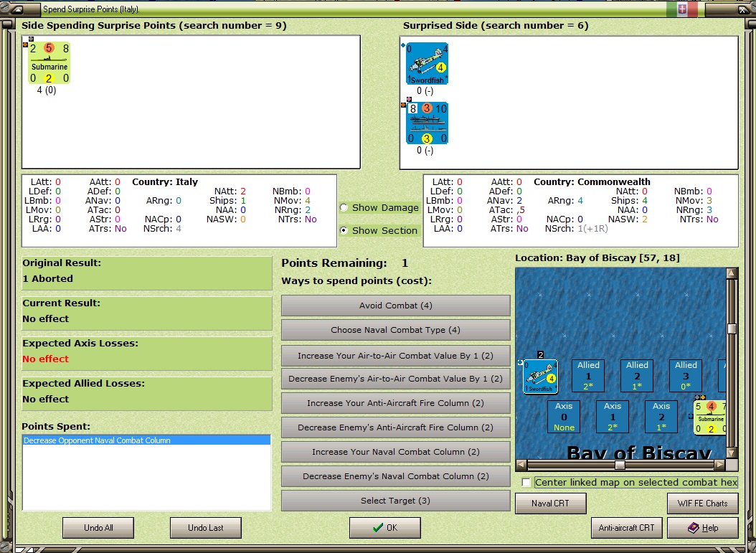This screenshot has width=756, height=553.
Task: Click the Submarine counter on the map
Action: [710, 417]
